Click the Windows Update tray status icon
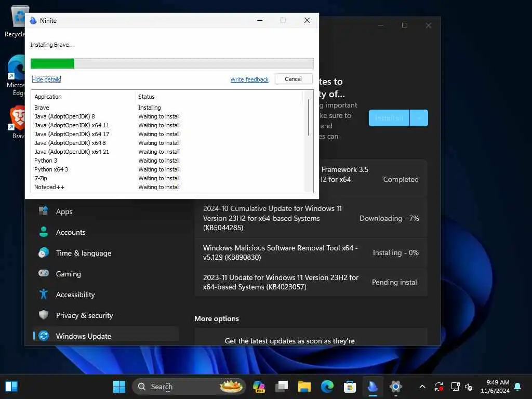The width and height of the screenshot is (532, 399). (438, 387)
